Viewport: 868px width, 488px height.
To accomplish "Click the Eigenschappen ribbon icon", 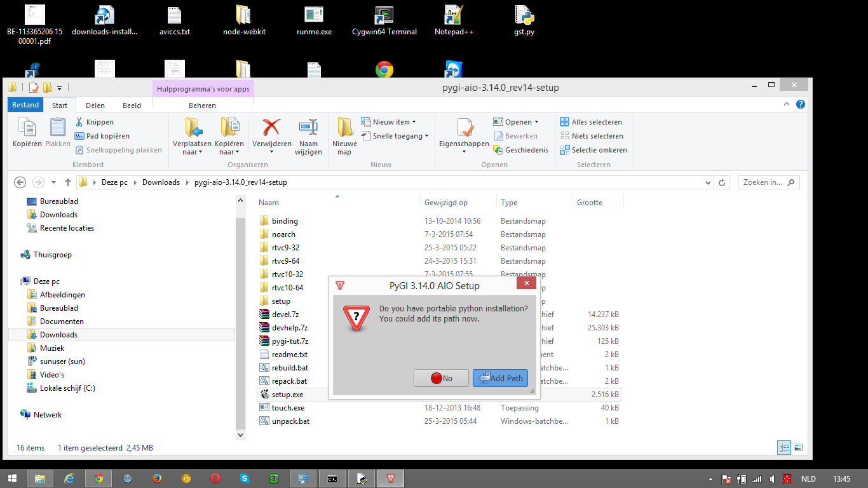I will [x=464, y=128].
